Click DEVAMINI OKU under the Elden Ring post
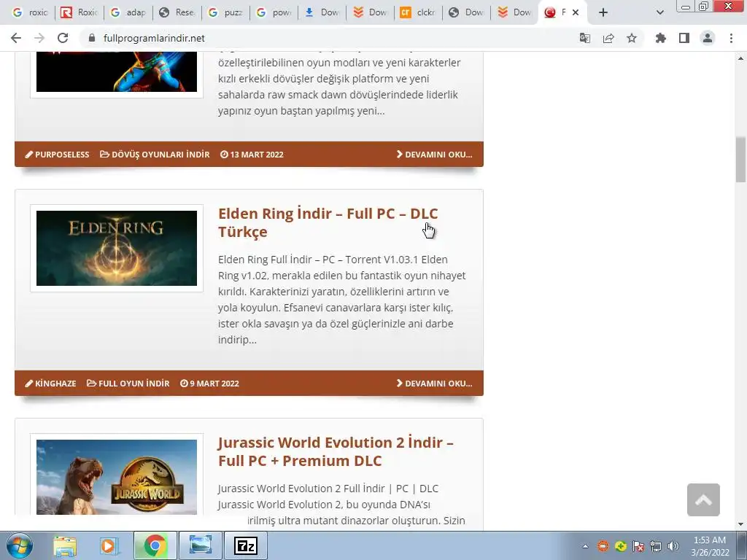Viewport: 747px width, 560px height. (435, 384)
